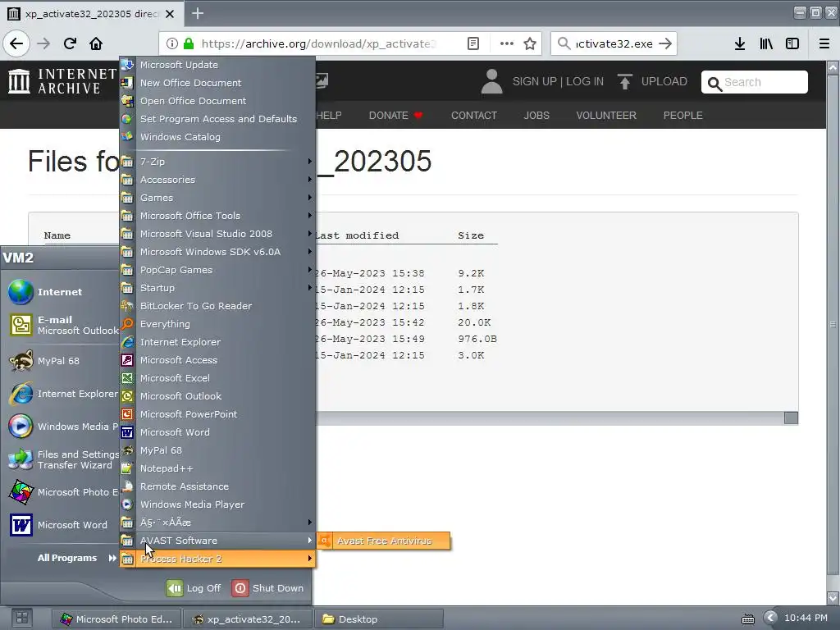Launch Microsoft PowerPoint from programs list
The width and height of the screenshot is (840, 630).
pyautogui.click(x=217, y=414)
